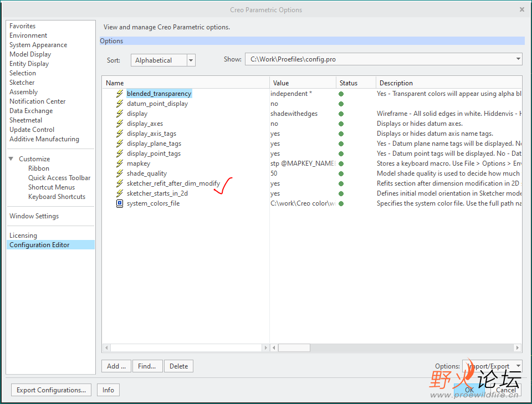Sort list by Name column header

186,83
